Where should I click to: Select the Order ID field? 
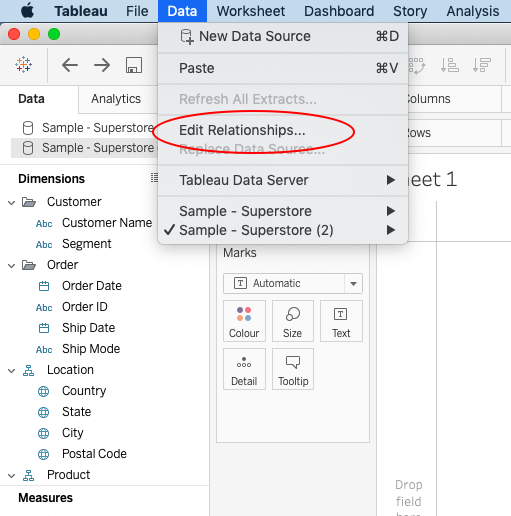(x=85, y=307)
